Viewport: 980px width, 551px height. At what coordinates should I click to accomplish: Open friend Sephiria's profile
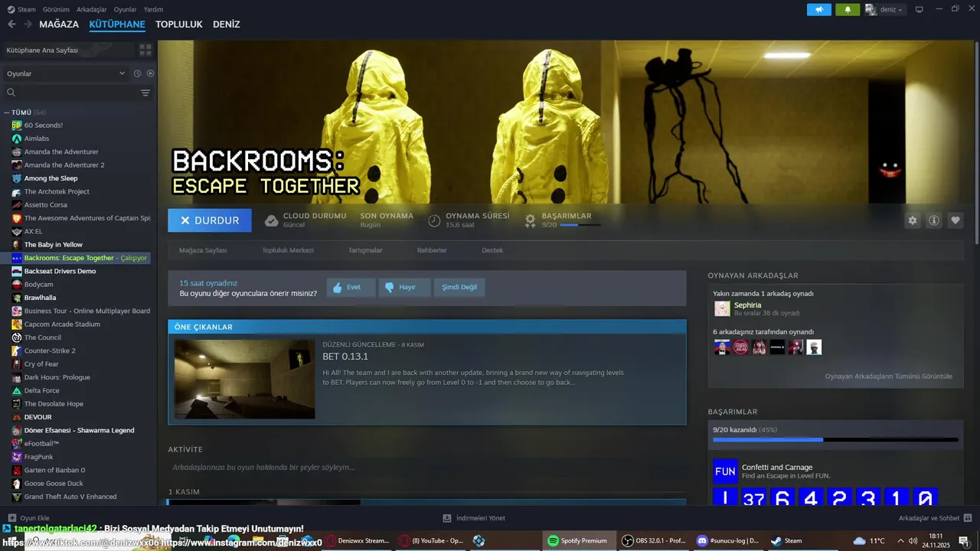(x=747, y=305)
